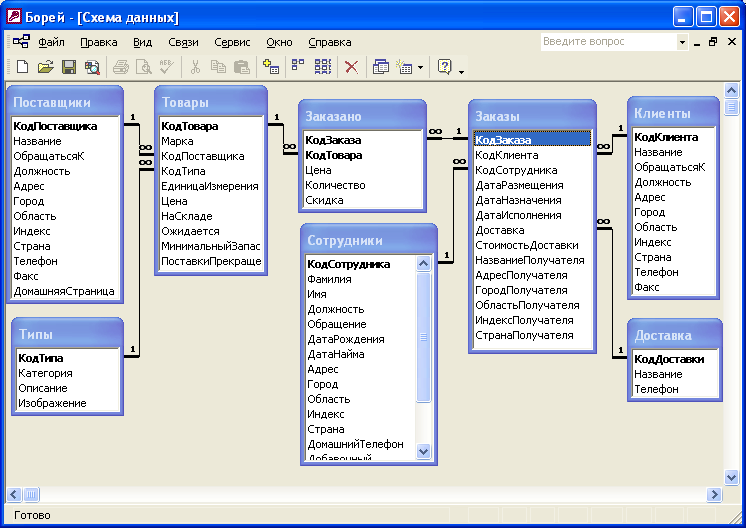Viewport: 746px width, 528px height.
Task: Click the Show All Relationships icon
Action: [323, 67]
